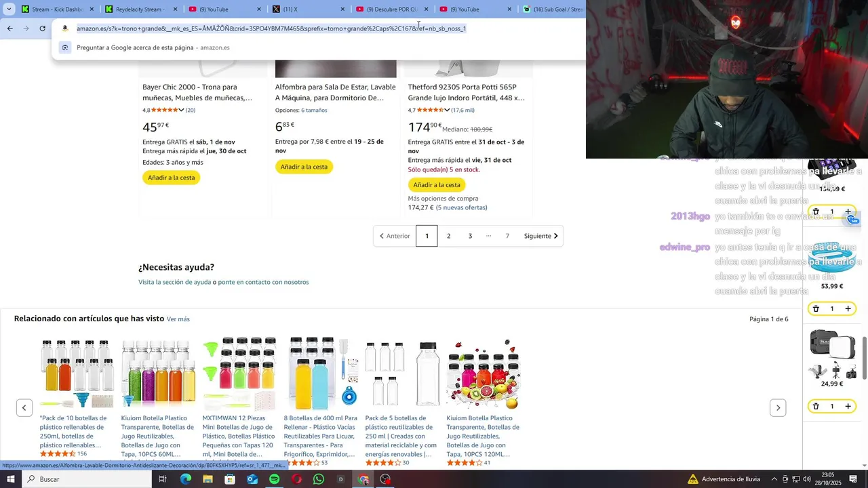
Task: Go to results page 3
Action: (470, 236)
